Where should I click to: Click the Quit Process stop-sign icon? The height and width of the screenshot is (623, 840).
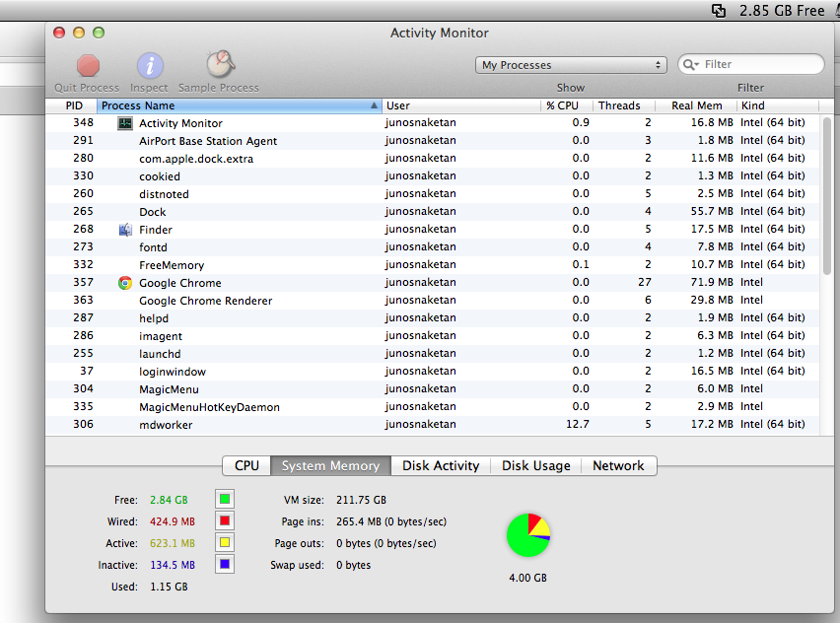coord(88,65)
